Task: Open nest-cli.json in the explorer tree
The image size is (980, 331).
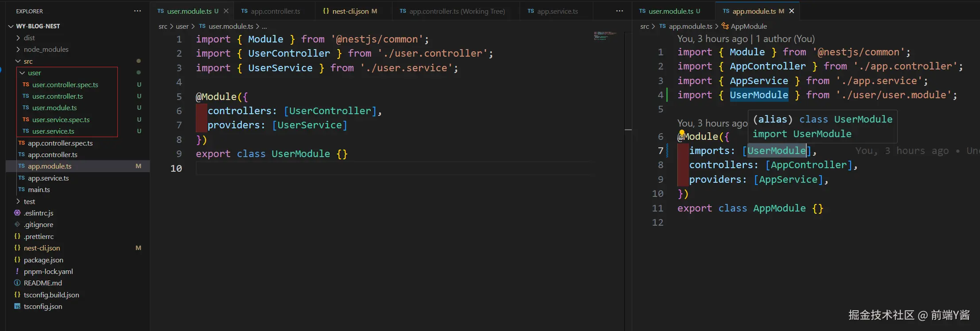Action: coord(42,248)
